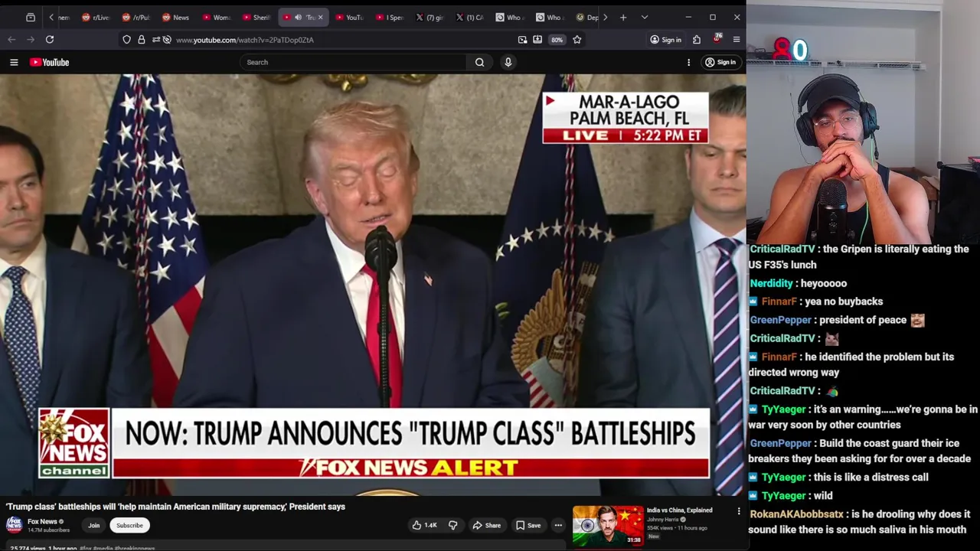Open a new browser tab
Image resolution: width=980 pixels, height=551 pixels.
click(623, 17)
